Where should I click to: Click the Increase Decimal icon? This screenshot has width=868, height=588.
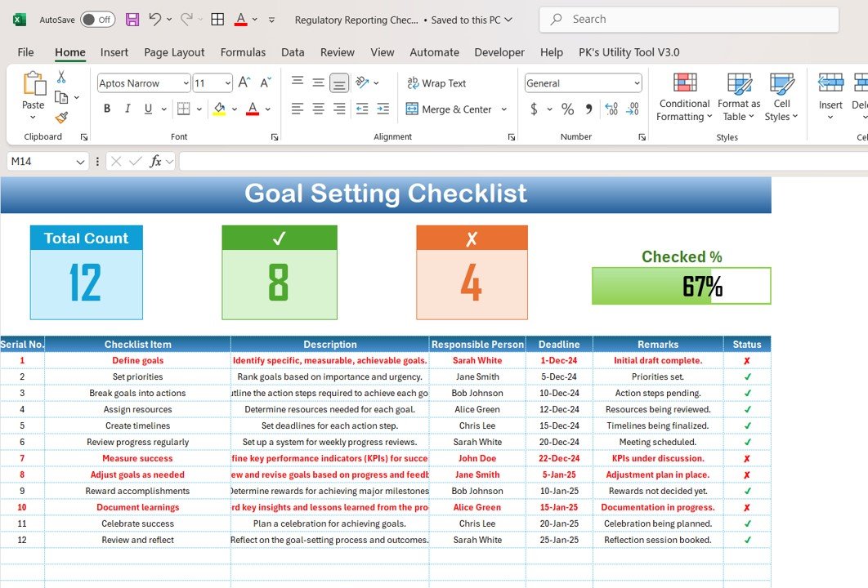pos(611,109)
